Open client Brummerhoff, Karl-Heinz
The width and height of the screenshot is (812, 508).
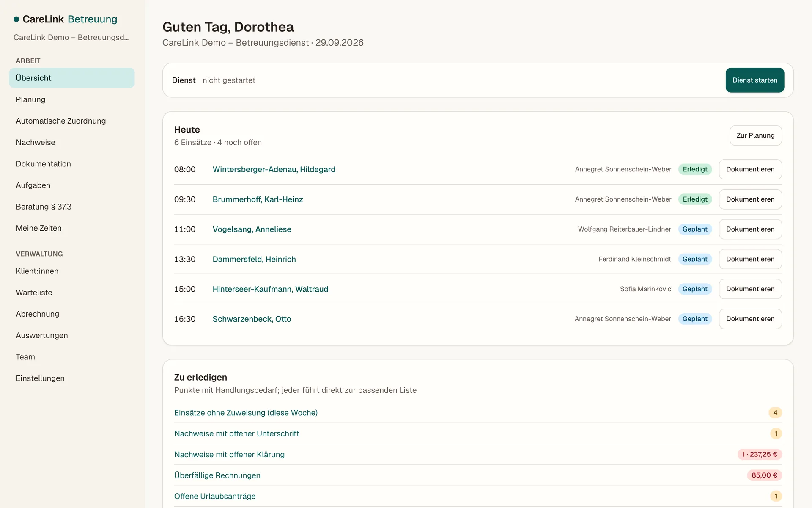pos(258,199)
